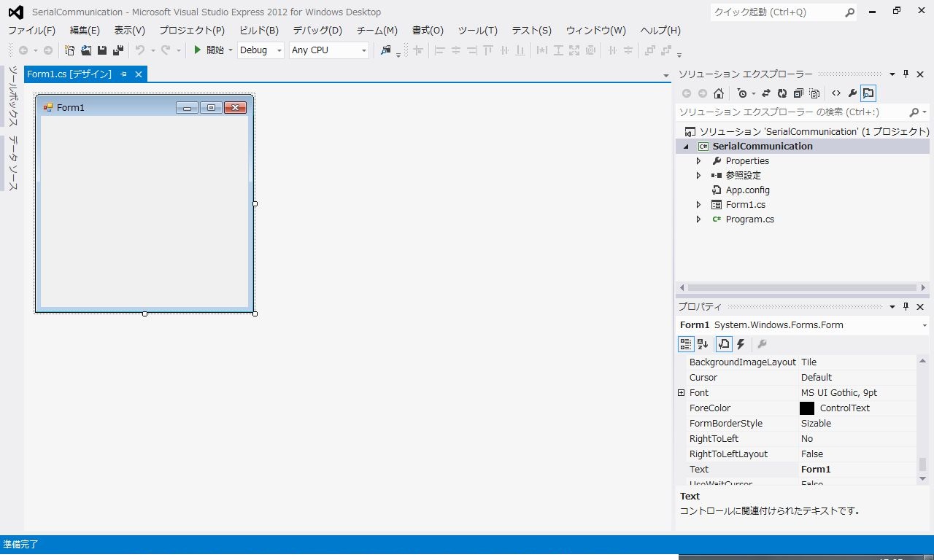Click the Solution Explorer search field
Viewport: 934px width, 560px height.
click(x=792, y=112)
